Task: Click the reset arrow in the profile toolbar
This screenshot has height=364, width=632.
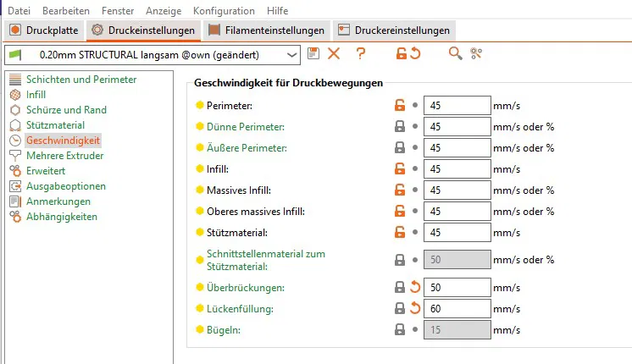Action: pyautogui.click(x=415, y=54)
